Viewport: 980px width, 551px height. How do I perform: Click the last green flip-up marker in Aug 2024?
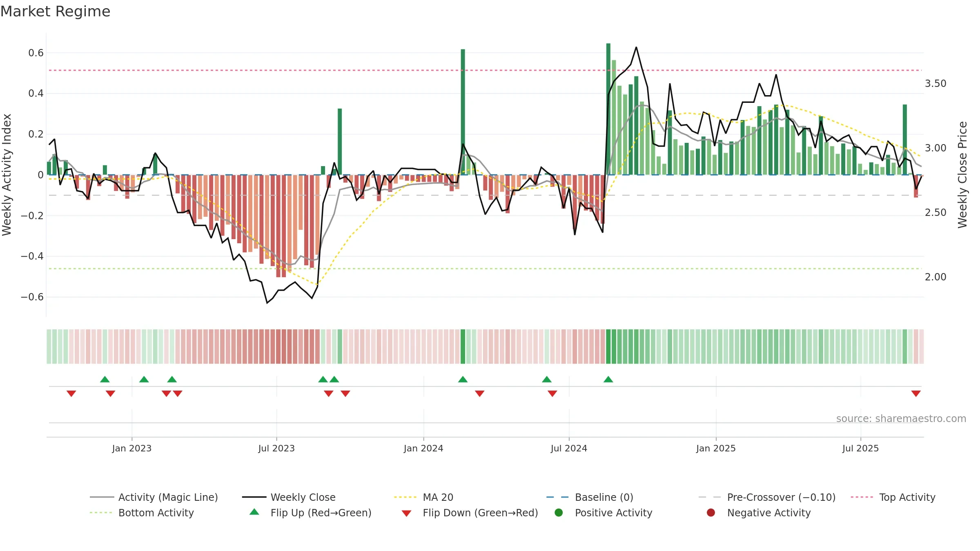(x=608, y=379)
